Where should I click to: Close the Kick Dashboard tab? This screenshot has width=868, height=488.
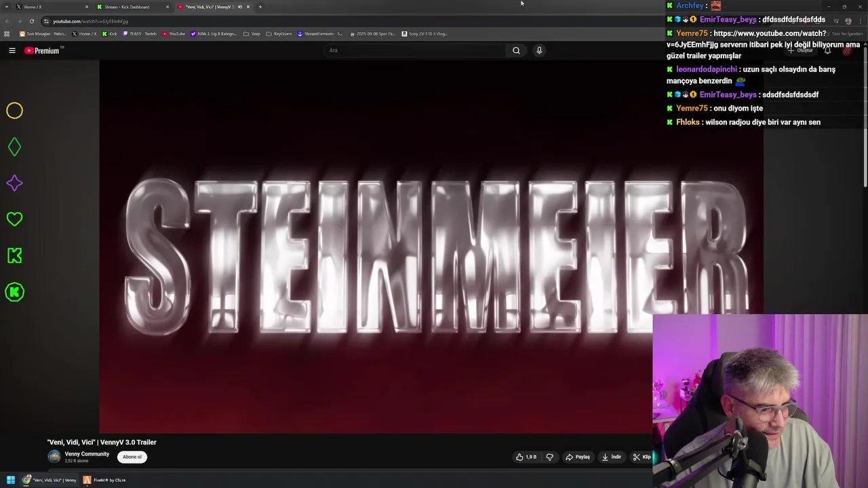coord(167,7)
